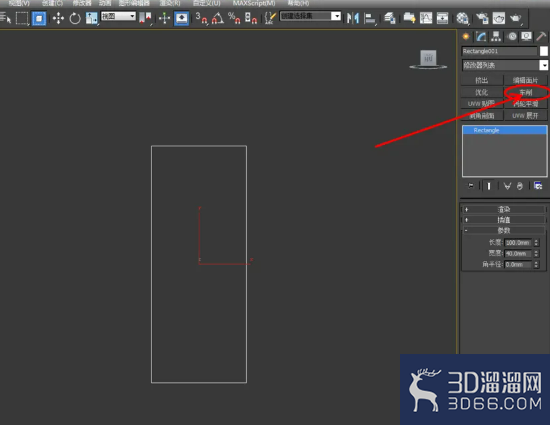
Task: Switch to the Create command panel tab
Action: [466, 36]
